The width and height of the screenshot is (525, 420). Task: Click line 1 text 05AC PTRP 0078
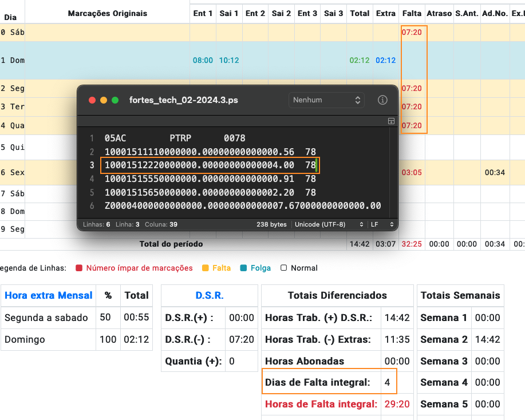coord(175,138)
